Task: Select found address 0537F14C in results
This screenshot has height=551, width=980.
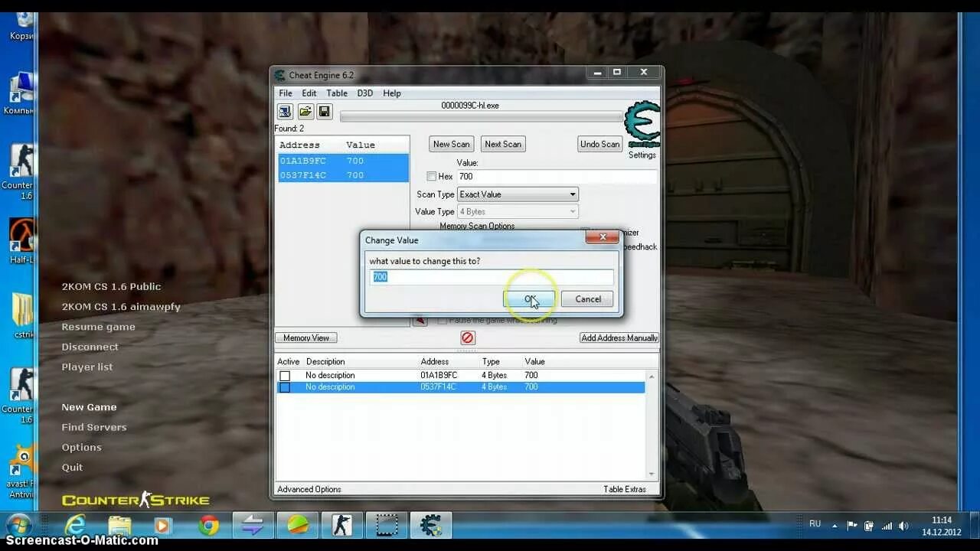Action: pos(342,175)
